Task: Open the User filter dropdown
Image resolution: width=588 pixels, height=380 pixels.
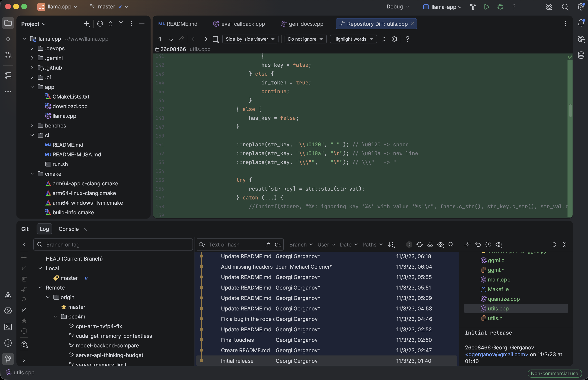Action: tap(326, 244)
